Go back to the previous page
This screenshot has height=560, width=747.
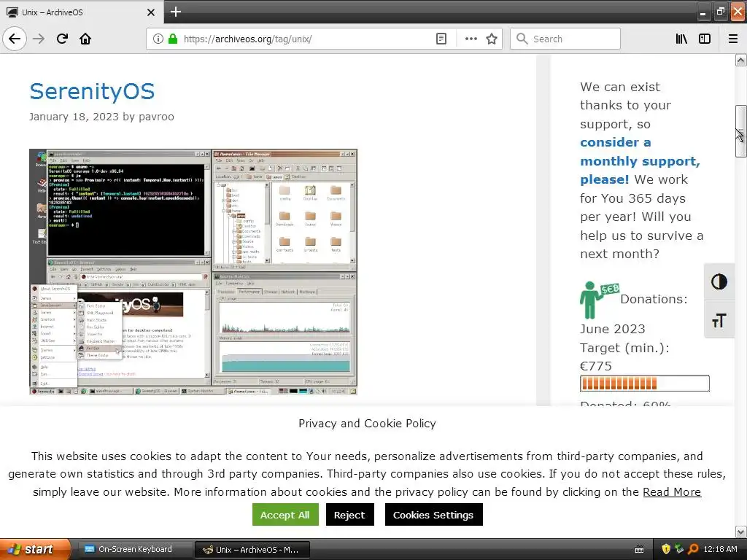coord(15,39)
